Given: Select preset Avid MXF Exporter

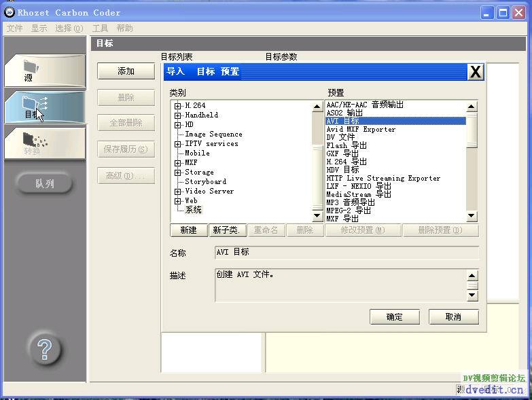Looking at the screenshot, I should click(x=361, y=129).
